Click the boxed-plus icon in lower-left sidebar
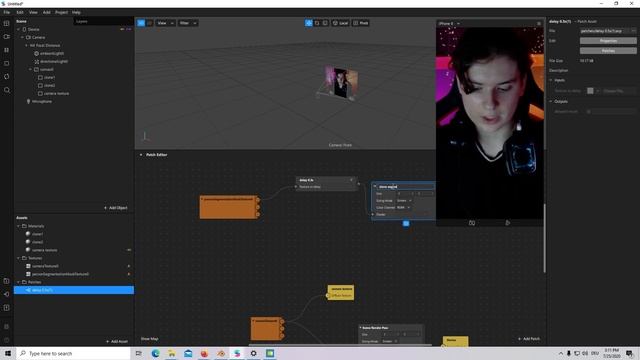The image size is (640, 360). [7, 308]
